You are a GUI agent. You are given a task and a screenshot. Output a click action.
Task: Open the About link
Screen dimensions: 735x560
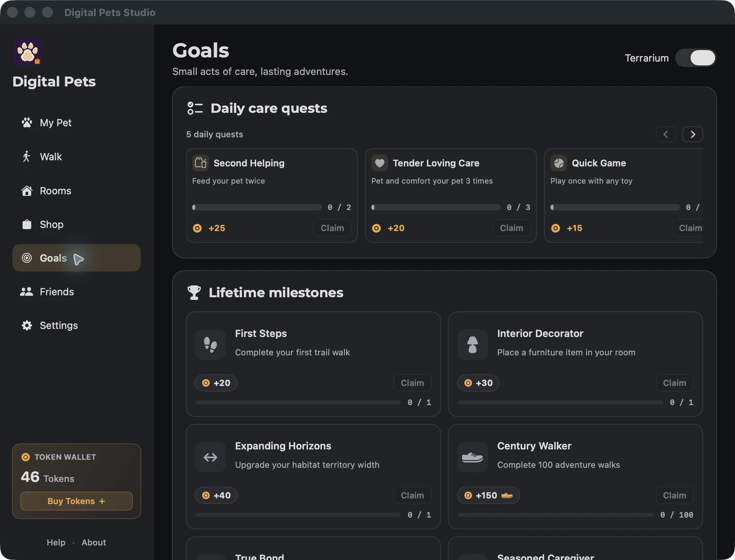94,543
